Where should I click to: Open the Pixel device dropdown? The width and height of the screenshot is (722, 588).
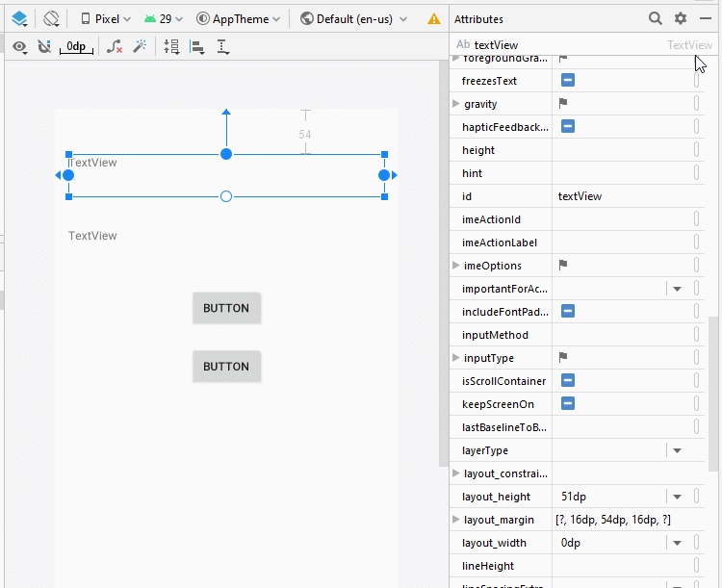pos(106,19)
